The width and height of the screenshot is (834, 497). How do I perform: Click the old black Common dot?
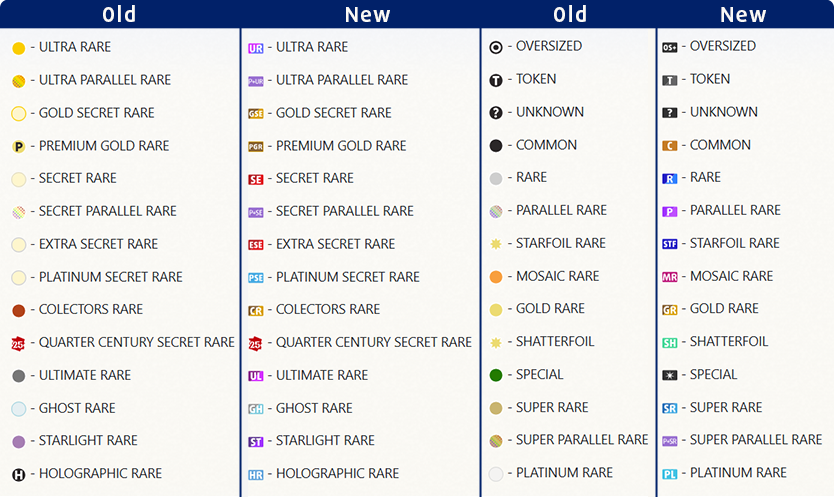pyautogui.click(x=496, y=146)
